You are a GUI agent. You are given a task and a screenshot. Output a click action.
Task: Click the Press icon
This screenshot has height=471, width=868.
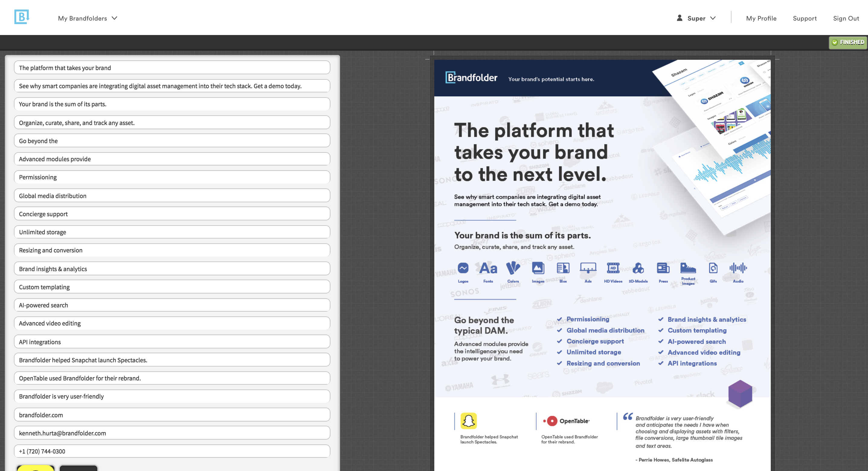(x=663, y=268)
